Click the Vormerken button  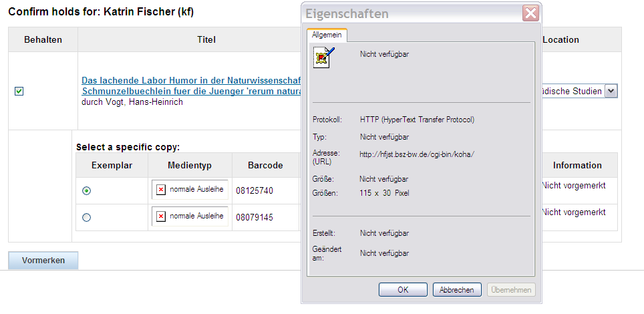coord(43,261)
